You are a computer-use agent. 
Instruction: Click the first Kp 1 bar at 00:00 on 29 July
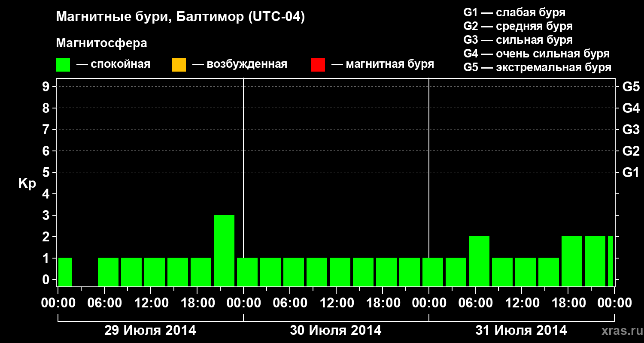click(x=65, y=272)
